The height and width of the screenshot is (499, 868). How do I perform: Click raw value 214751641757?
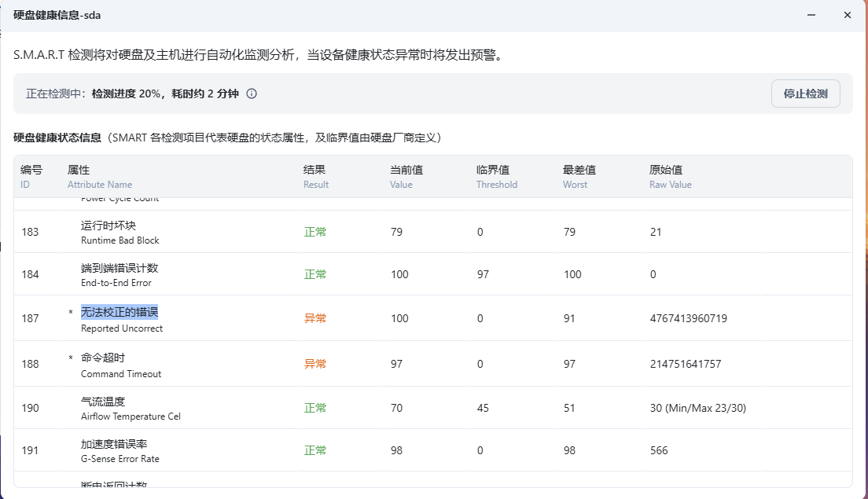tap(686, 364)
